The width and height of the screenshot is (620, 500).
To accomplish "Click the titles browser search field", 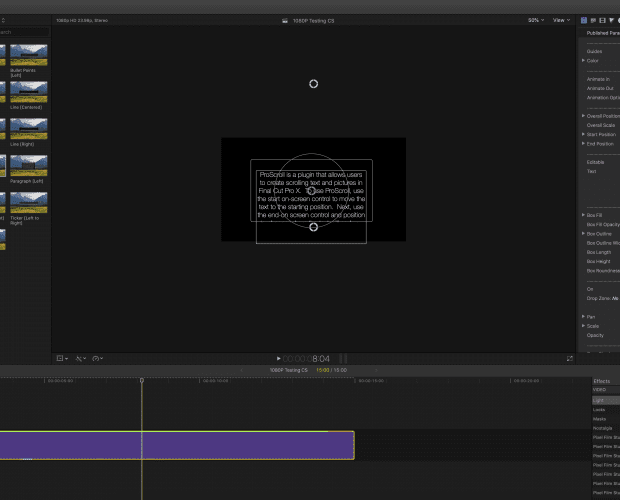I will (x=25, y=32).
